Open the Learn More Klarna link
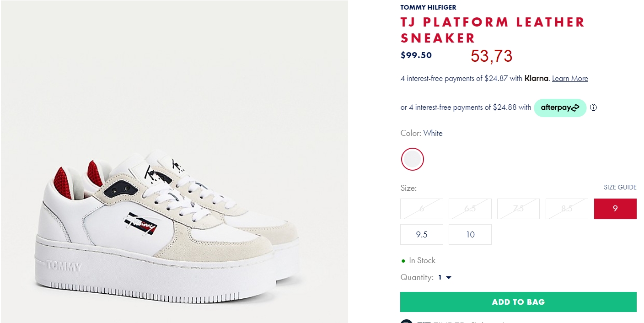 (x=570, y=78)
